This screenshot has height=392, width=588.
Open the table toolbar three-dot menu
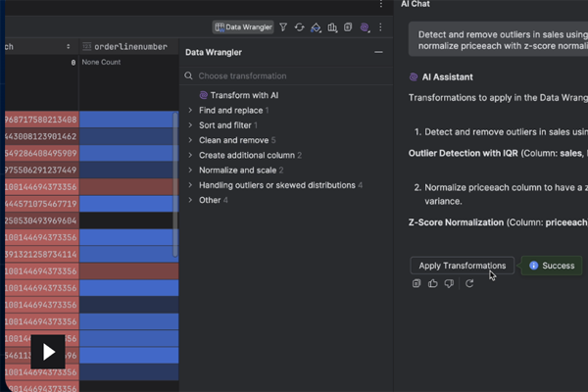380,27
